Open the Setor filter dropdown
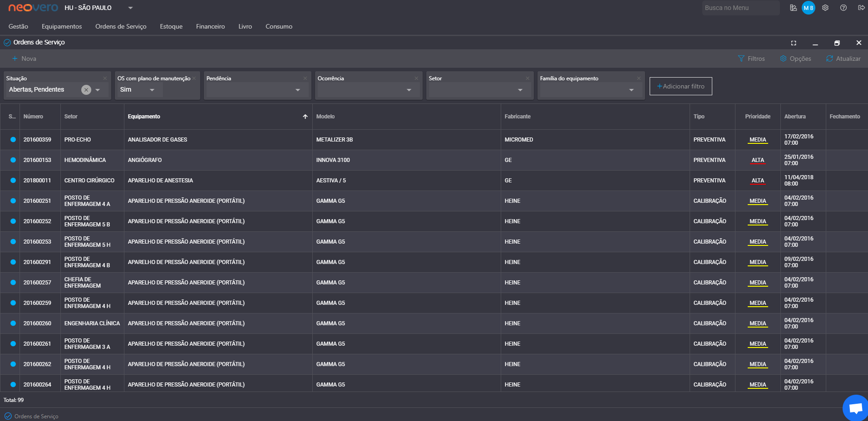This screenshot has height=421, width=868. (520, 90)
